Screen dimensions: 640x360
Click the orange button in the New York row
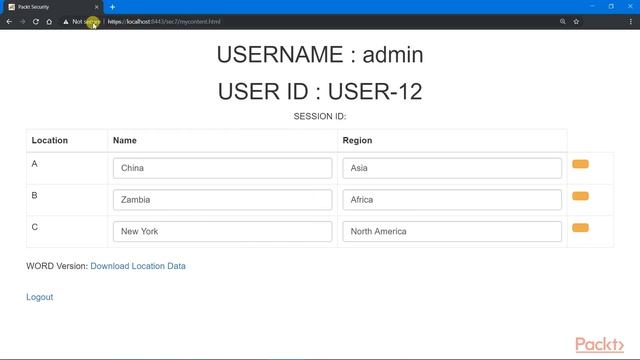pos(580,228)
